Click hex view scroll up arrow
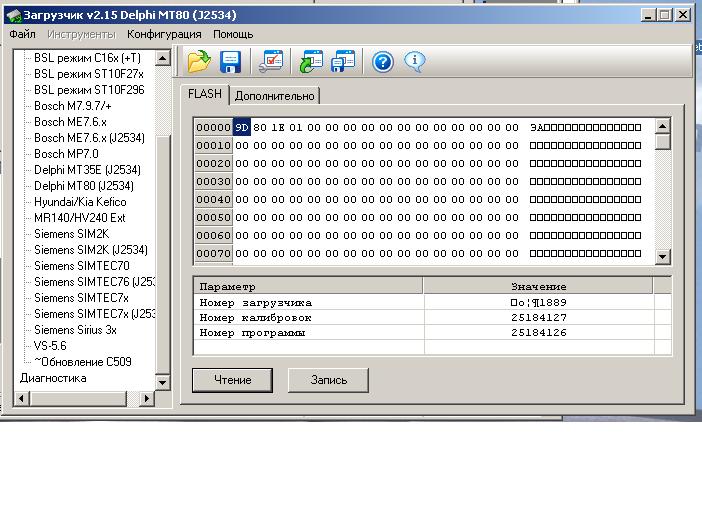 (x=663, y=126)
